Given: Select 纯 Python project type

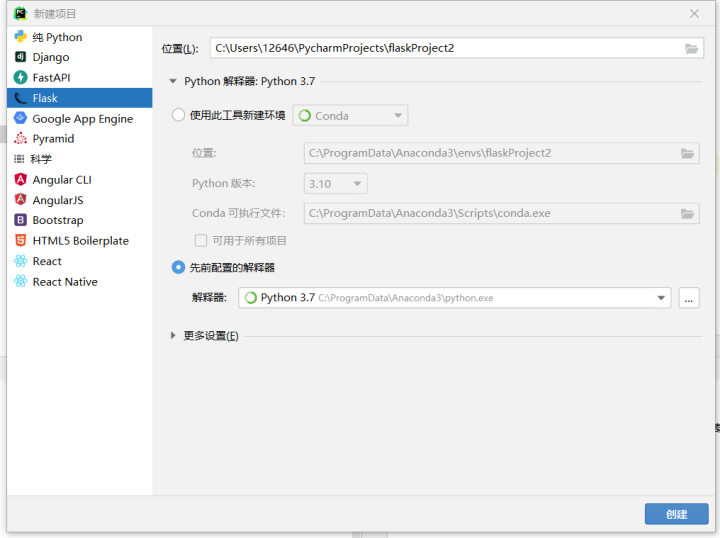Looking at the screenshot, I should pos(79,37).
